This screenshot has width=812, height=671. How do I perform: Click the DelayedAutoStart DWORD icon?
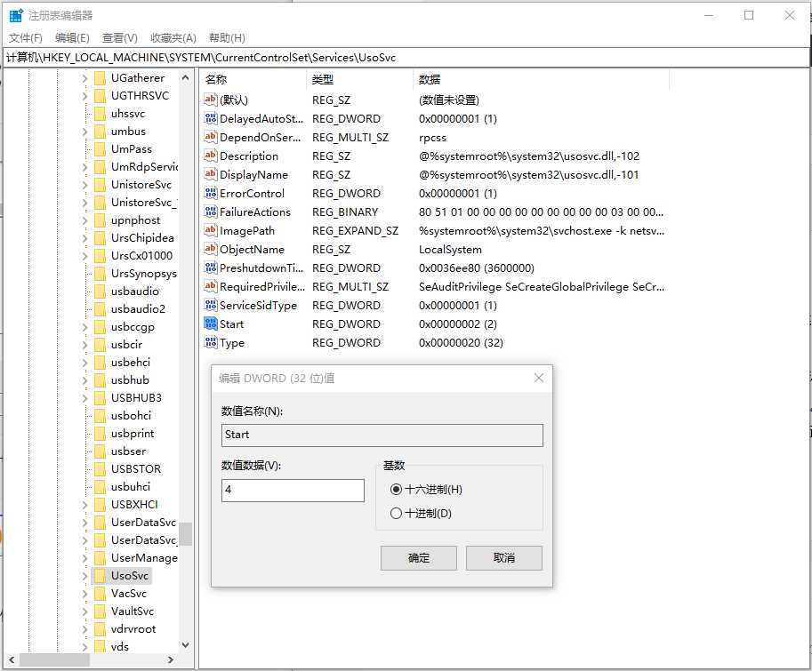(210, 118)
